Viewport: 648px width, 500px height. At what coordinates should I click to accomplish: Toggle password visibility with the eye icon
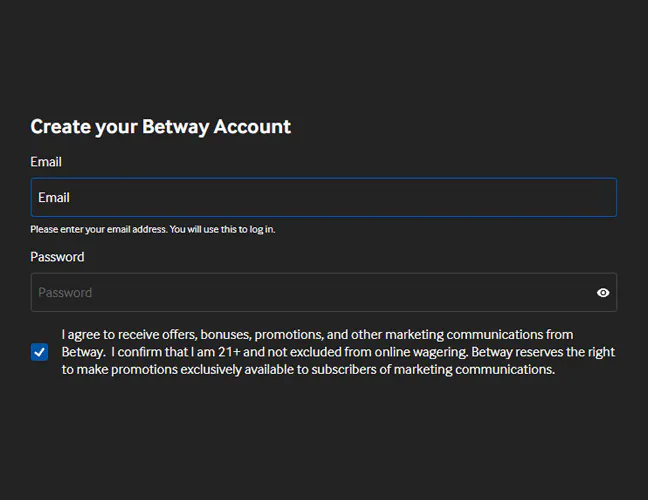tap(603, 293)
